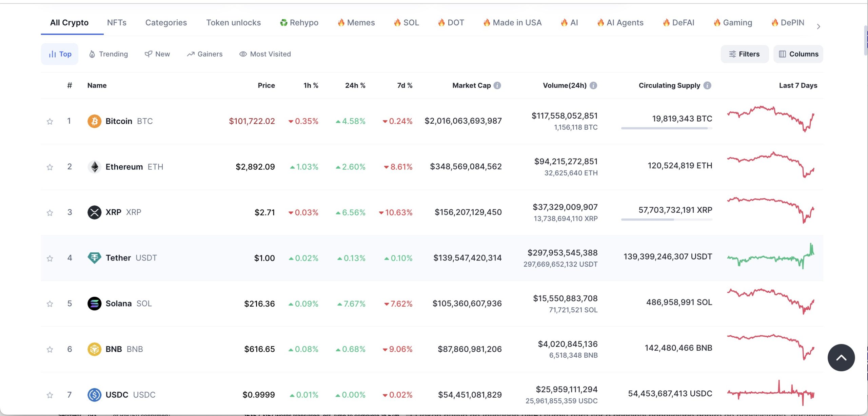This screenshot has width=868, height=416.
Task: Open the AI category tab
Action: [569, 23]
